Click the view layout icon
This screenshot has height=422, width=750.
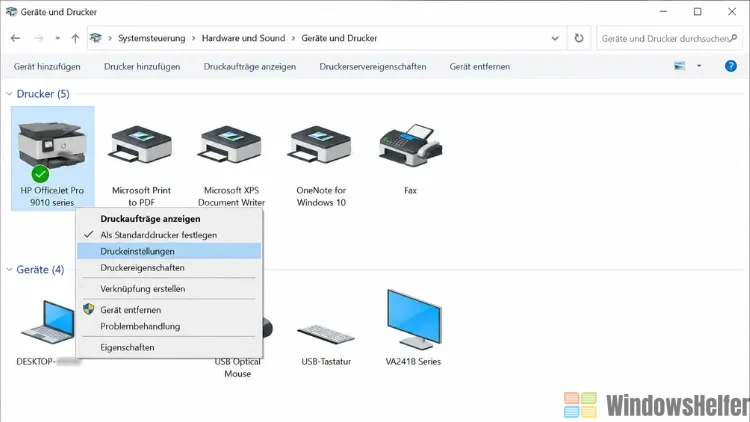(680, 66)
